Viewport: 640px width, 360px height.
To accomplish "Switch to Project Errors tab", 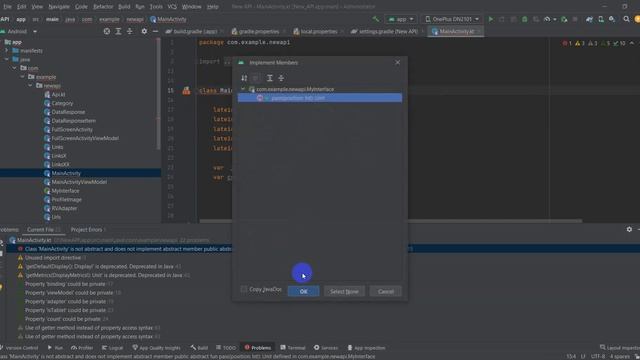I will [88, 230].
